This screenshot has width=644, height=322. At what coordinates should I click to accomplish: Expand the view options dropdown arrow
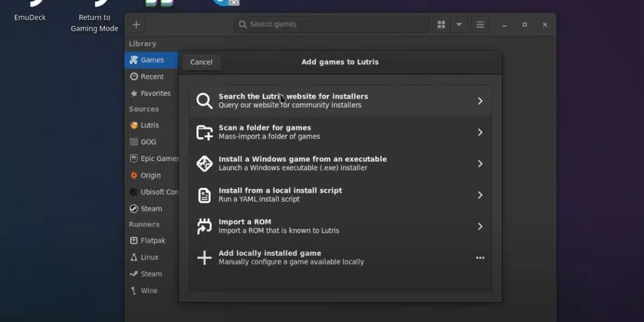459,25
